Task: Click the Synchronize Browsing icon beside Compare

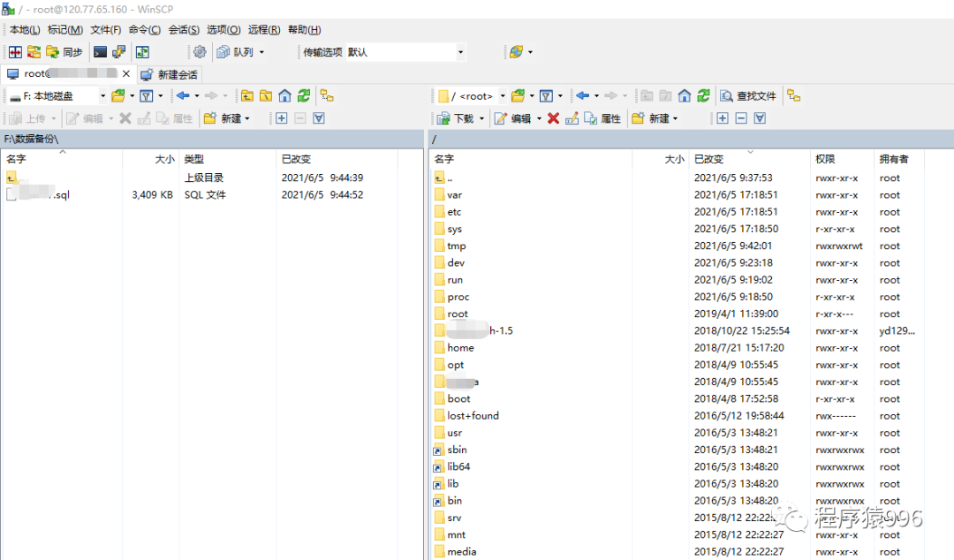Action: pos(34,52)
